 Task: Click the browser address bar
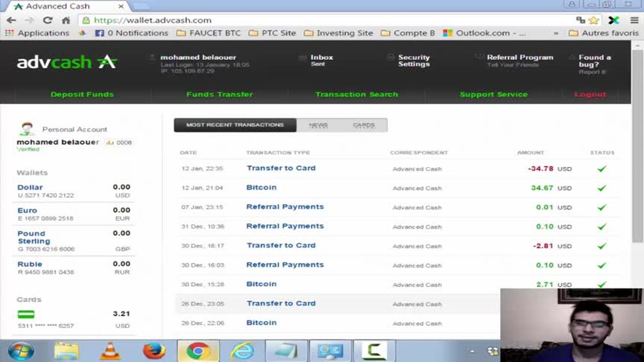click(x=327, y=21)
